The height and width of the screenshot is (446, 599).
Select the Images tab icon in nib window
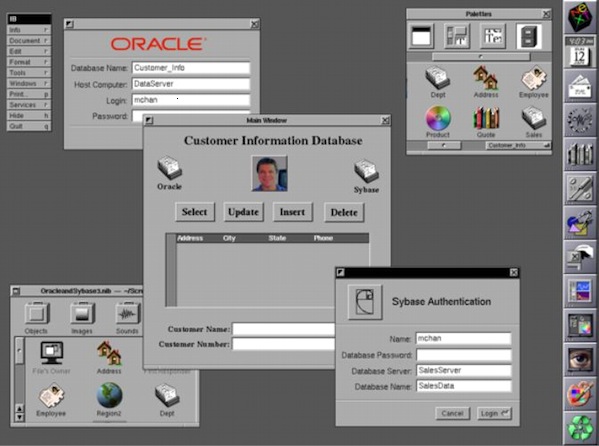[x=82, y=313]
